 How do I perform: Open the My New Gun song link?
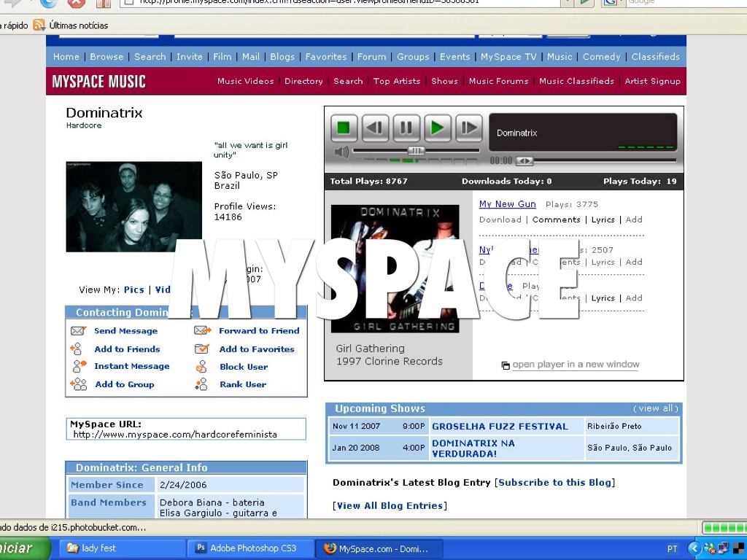(x=507, y=204)
